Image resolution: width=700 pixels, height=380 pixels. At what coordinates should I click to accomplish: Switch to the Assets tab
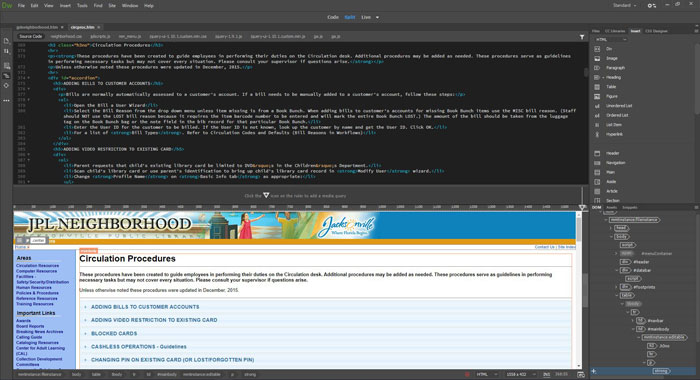coord(611,208)
